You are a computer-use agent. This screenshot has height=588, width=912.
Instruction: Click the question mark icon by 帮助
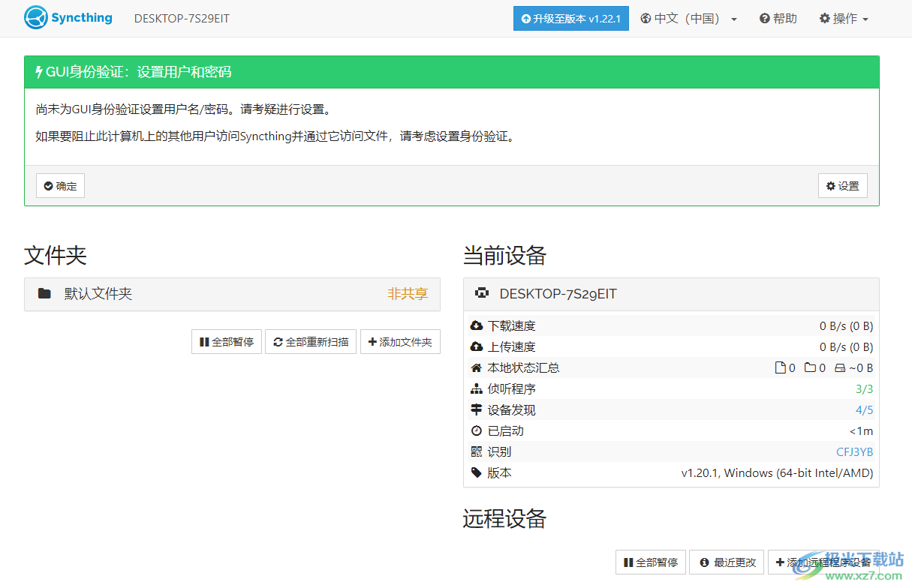coord(764,19)
